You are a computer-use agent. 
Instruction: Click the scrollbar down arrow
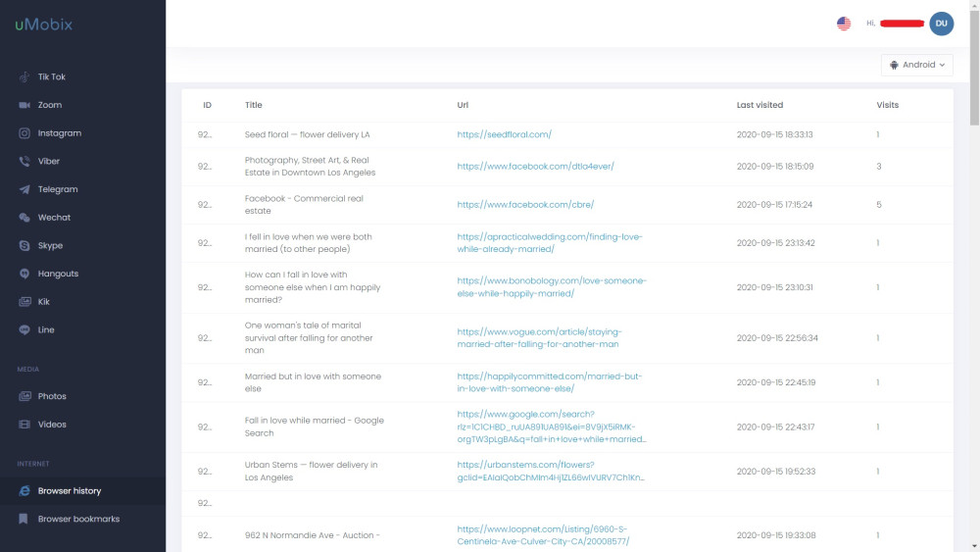[974, 547]
